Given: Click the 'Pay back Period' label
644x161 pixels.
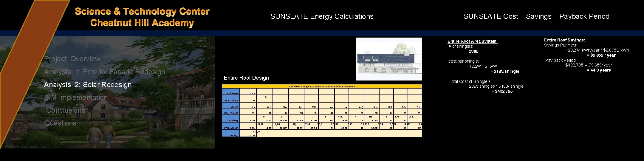Looking at the screenshot, I should coord(560,60).
